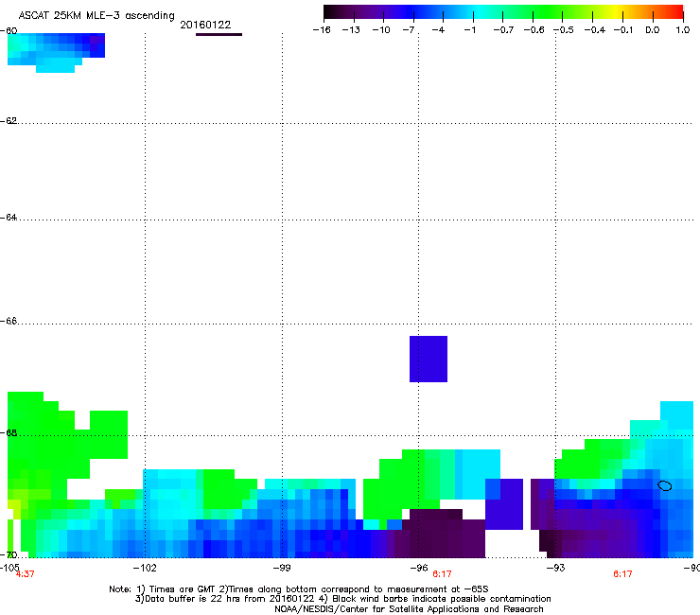700x615 pixels.
Task: Click the -4 label on the color scale
Action: 438,30
